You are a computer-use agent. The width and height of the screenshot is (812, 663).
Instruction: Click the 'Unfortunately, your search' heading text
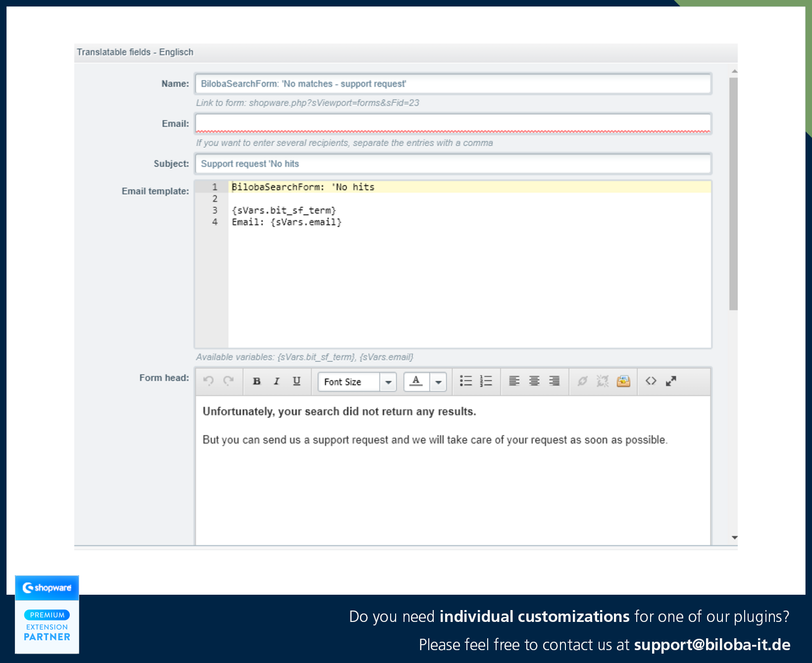click(x=339, y=412)
